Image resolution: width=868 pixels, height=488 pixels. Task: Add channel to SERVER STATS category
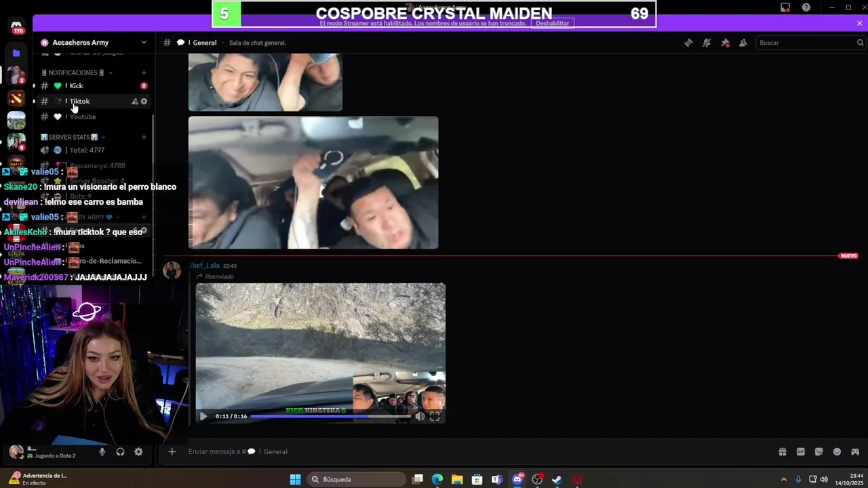[x=144, y=137]
